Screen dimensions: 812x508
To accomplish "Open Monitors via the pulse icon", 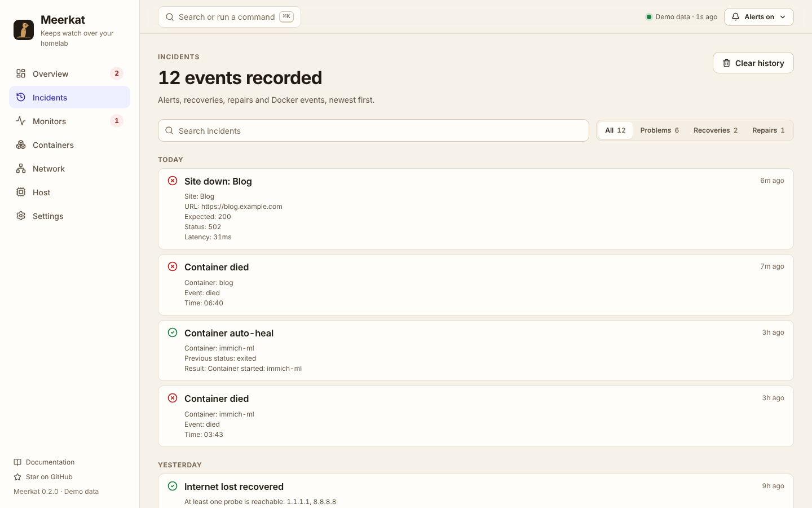I will pyautogui.click(x=21, y=121).
